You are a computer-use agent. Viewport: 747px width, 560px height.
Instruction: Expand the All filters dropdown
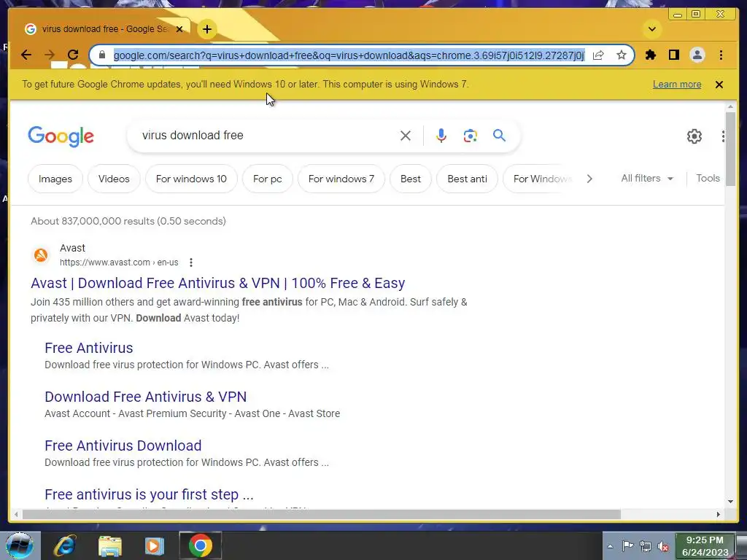647,179
